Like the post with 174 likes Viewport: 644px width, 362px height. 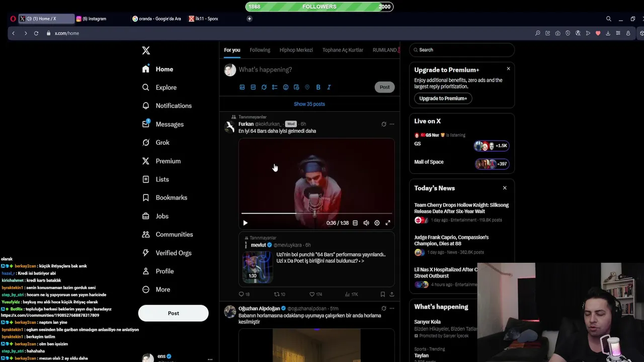coord(315,294)
